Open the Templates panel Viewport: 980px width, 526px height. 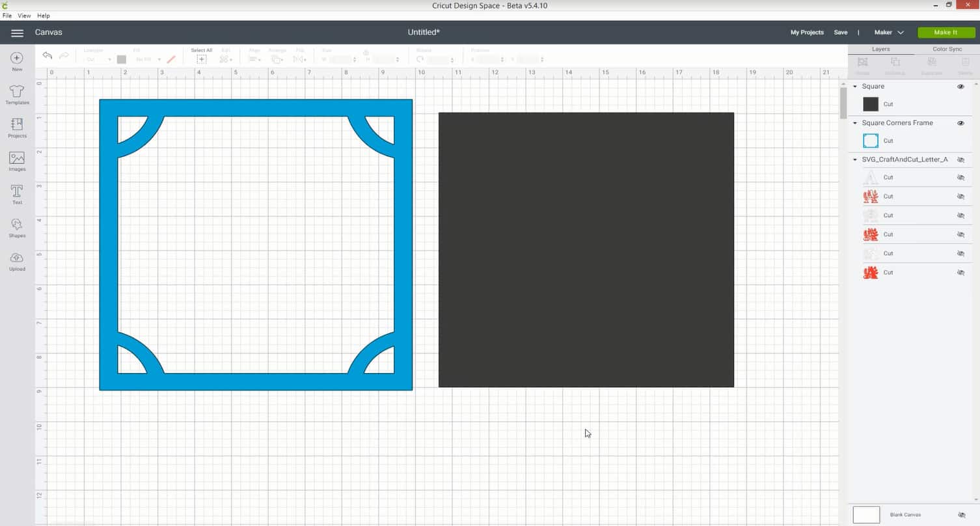coord(16,94)
